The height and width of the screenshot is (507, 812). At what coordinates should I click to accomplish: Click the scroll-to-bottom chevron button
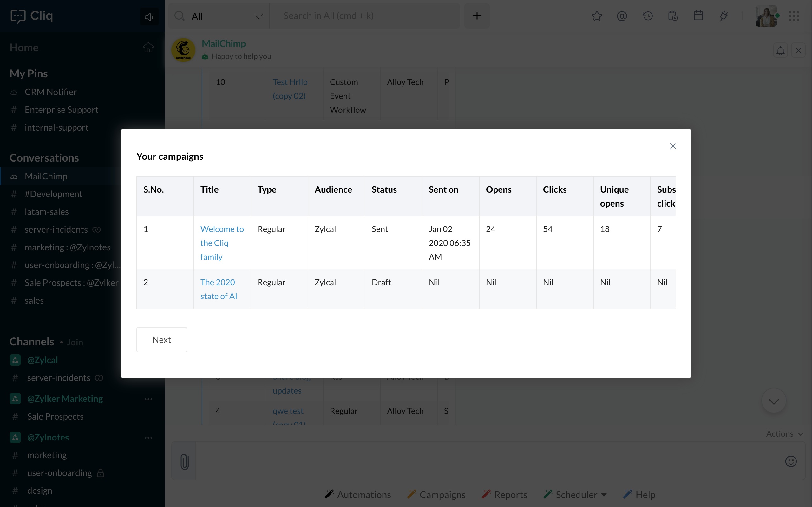pos(773,401)
